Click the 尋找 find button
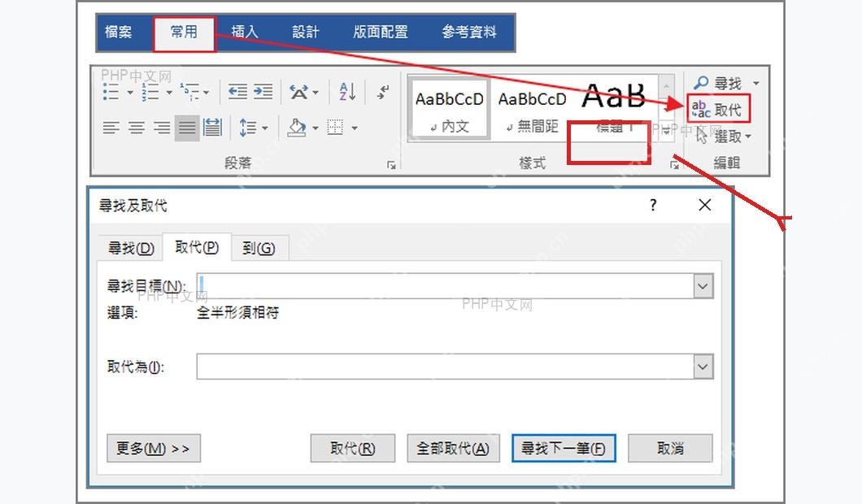The image size is (862, 504). coord(717,84)
